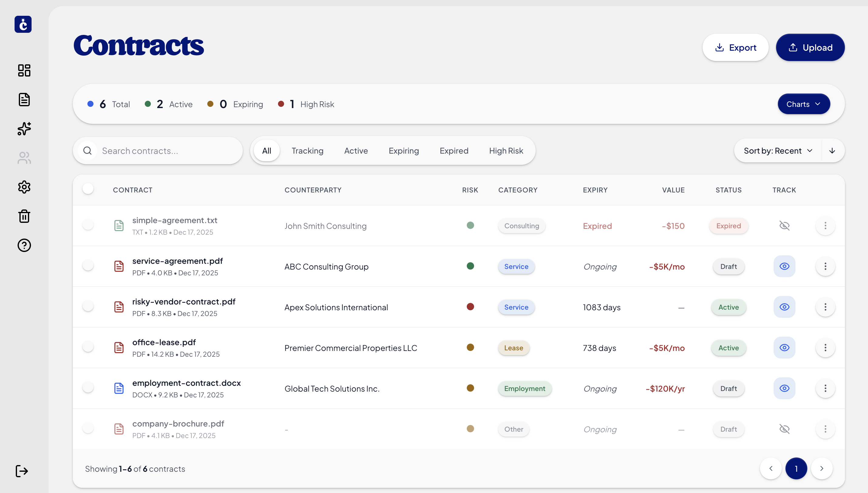This screenshot has width=868, height=493.
Task: Select the Contracts document icon in the sidebar
Action: pyautogui.click(x=24, y=100)
